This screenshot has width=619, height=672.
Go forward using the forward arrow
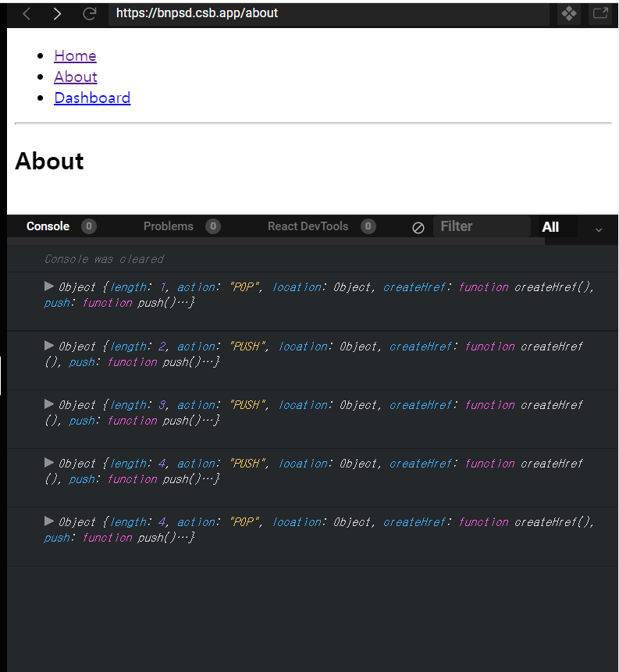point(57,14)
